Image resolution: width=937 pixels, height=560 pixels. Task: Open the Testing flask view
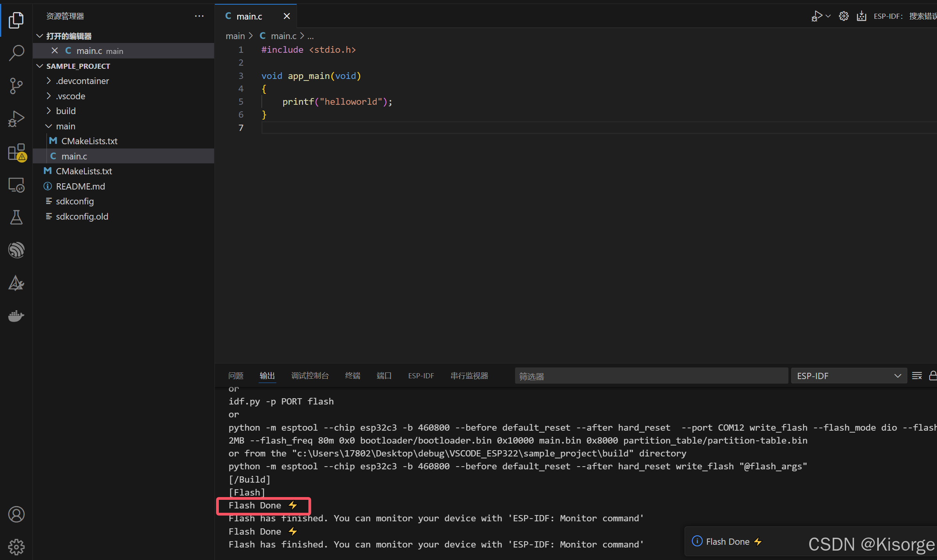[16, 217]
